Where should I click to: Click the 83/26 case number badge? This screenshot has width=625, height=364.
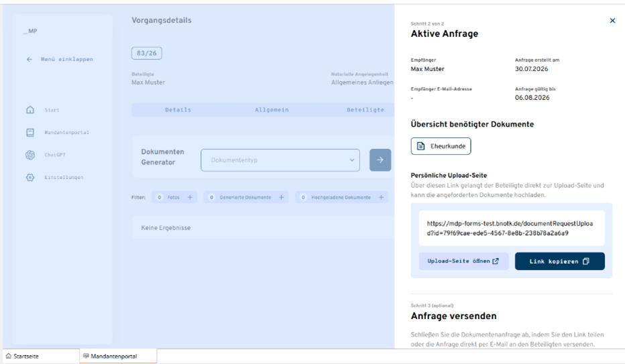coord(147,53)
